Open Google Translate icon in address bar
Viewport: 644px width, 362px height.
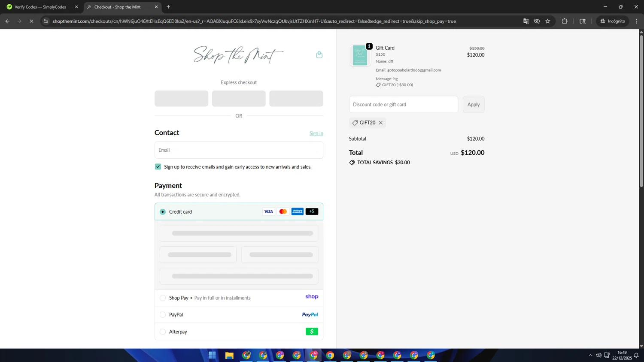coord(526,21)
